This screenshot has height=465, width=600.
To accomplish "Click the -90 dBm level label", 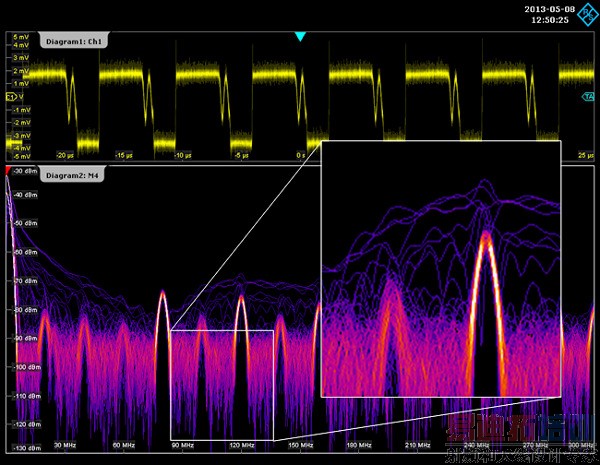I will tap(25, 338).
